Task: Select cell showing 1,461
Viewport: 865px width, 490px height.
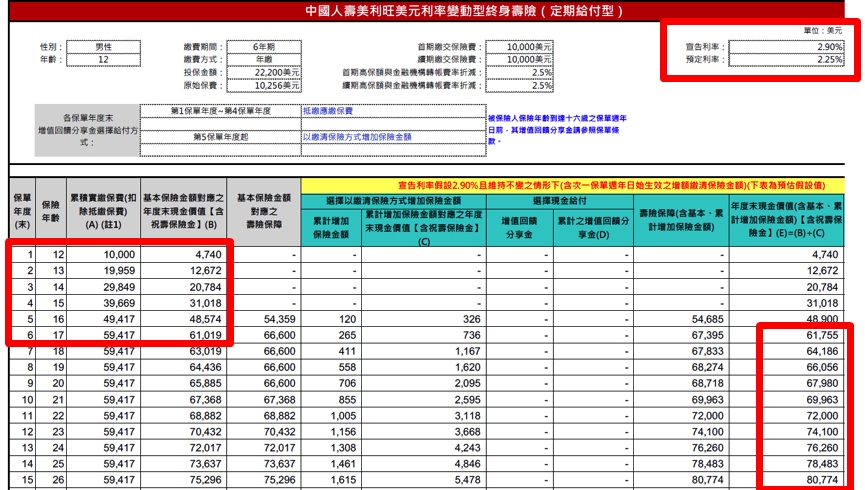Action: pos(331,464)
